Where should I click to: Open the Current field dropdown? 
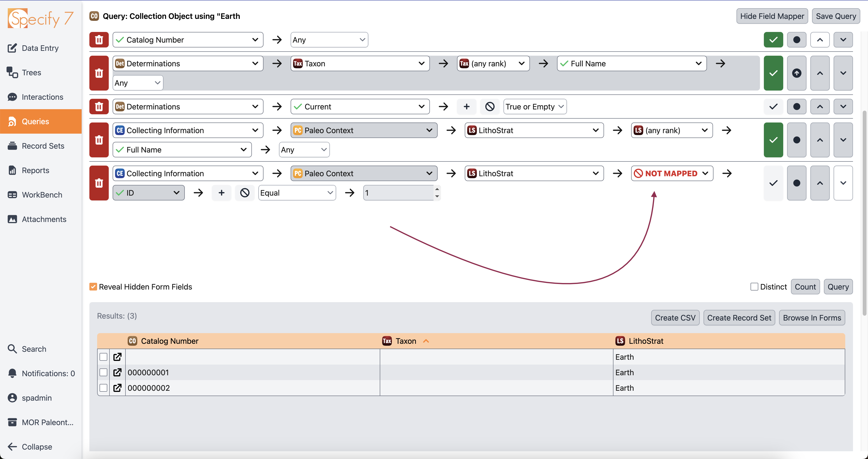point(360,107)
